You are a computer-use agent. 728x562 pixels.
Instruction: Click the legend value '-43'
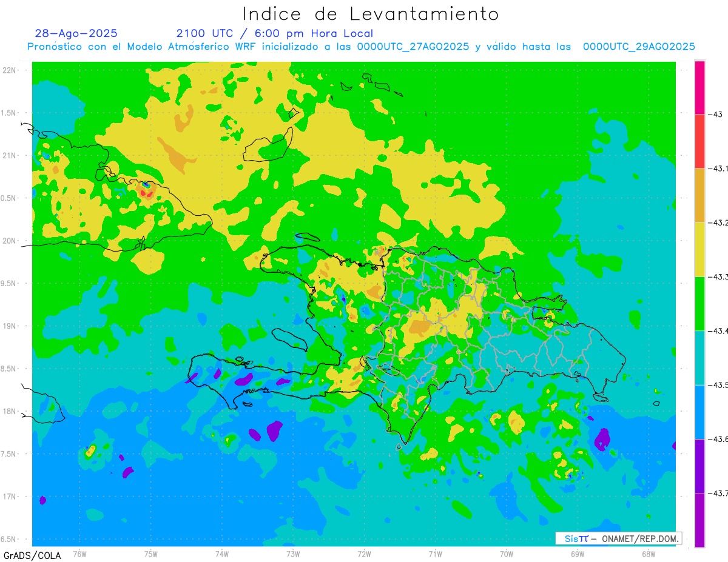(715, 114)
